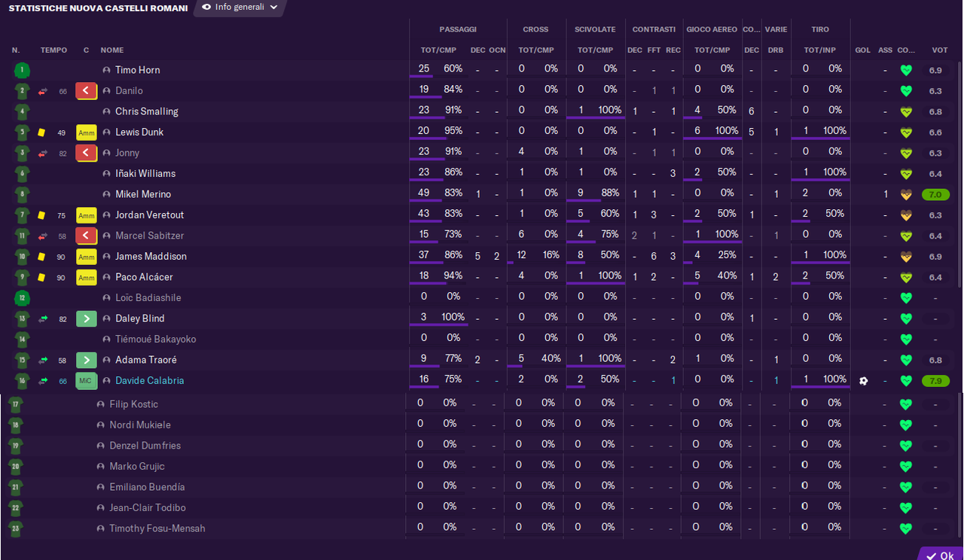Click Danilo's substituted-off red arrow badge
The height and width of the screenshot is (560, 964).
pos(87,91)
